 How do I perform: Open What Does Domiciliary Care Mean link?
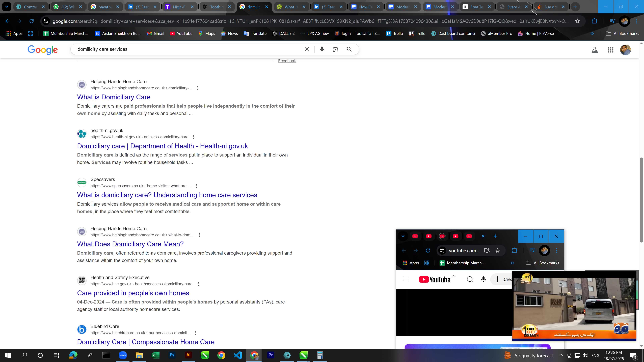pos(130,244)
